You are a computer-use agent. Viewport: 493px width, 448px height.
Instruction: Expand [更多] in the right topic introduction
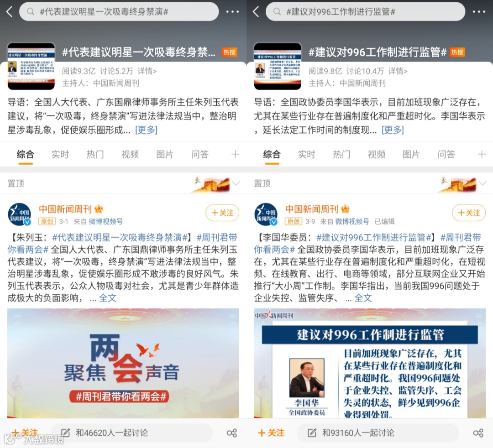click(x=393, y=130)
